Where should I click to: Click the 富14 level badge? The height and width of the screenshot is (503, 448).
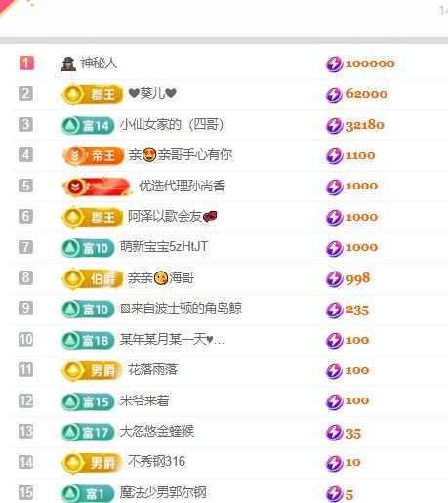(88, 125)
